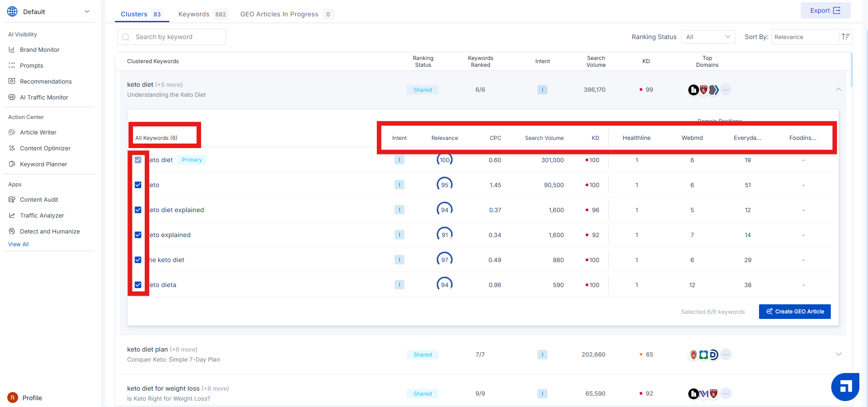868x407 pixels.
Task: Switch to the Keywords tab
Action: pos(202,14)
